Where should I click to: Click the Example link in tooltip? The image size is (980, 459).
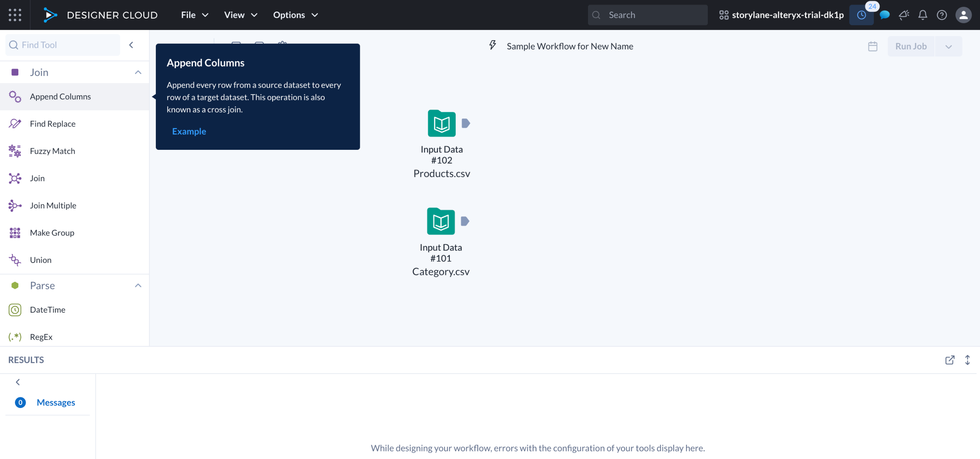(189, 131)
